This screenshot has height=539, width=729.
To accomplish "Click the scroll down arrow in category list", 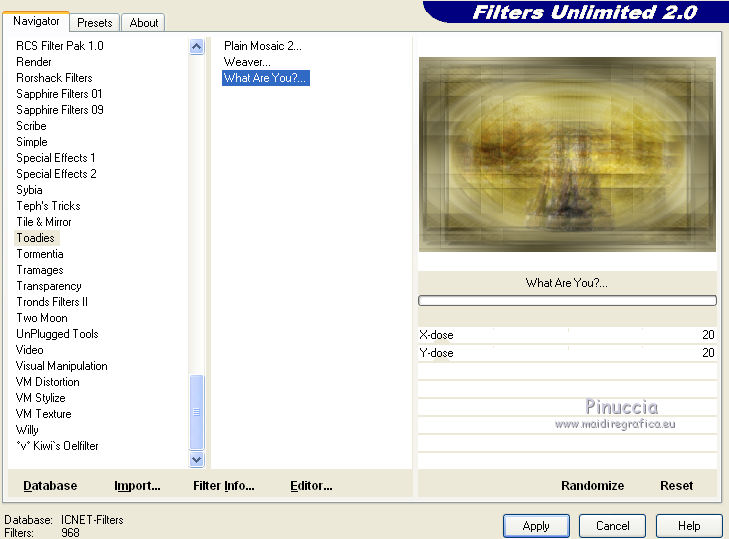I will pos(197,460).
